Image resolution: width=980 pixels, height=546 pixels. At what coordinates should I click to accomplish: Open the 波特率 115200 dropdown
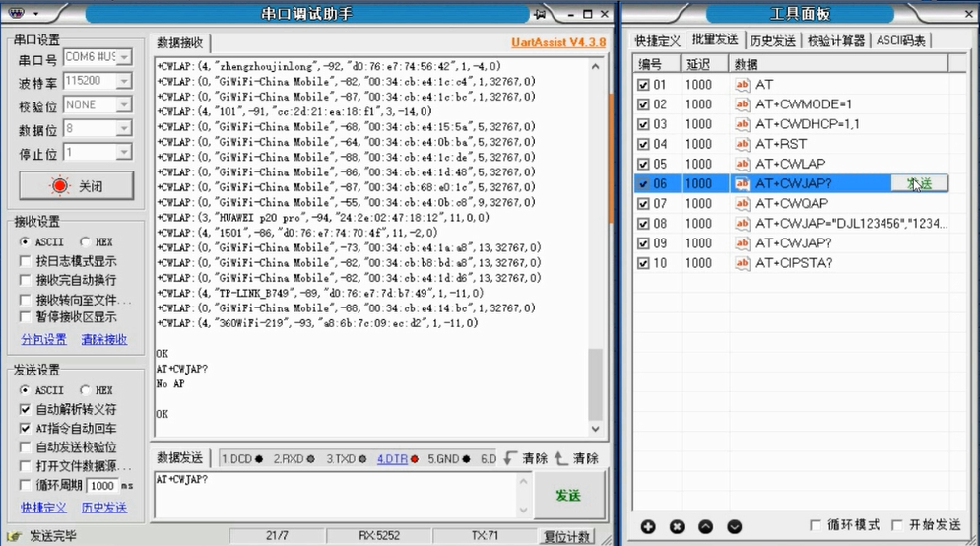[x=124, y=81]
